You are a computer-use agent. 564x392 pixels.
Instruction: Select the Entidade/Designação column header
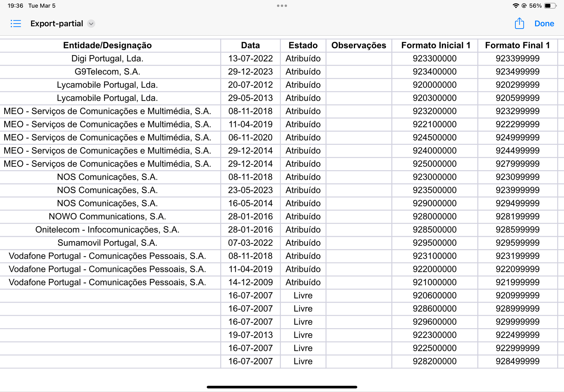tap(107, 45)
